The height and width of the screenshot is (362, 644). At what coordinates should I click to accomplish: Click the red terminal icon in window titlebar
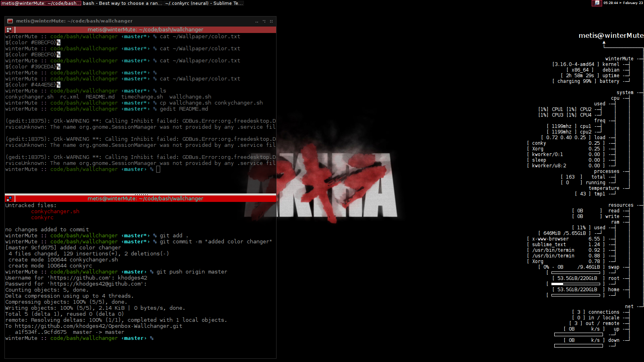click(x=10, y=21)
